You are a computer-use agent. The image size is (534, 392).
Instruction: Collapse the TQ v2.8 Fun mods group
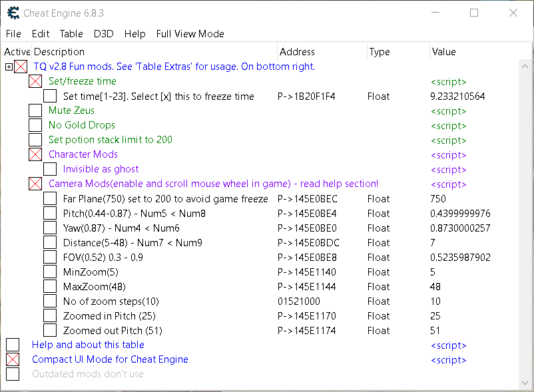9,67
